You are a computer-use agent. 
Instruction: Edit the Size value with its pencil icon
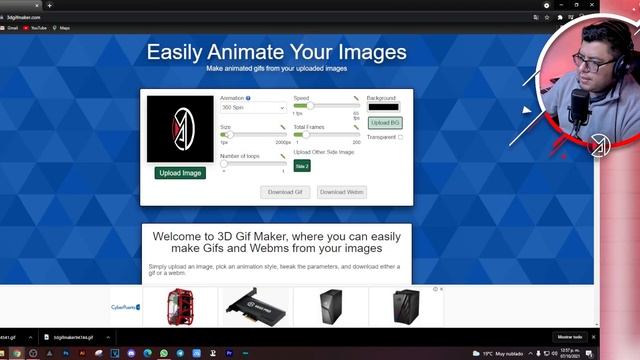coord(283,127)
